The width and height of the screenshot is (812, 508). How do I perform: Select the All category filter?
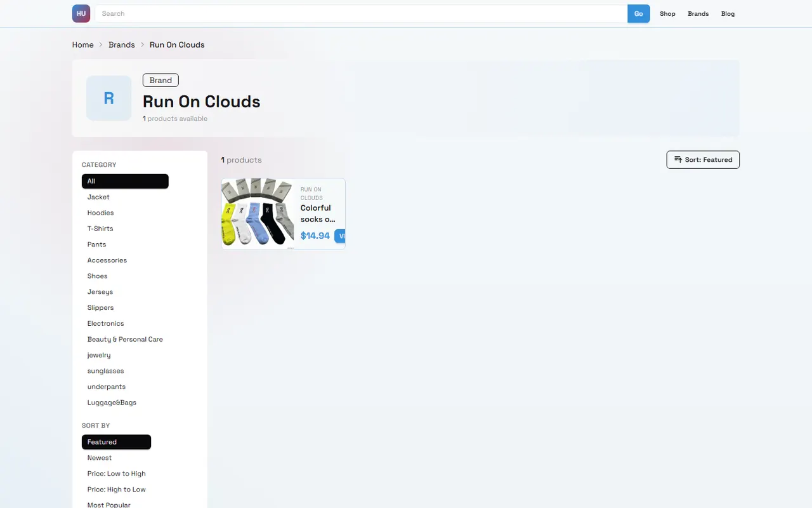tap(125, 181)
